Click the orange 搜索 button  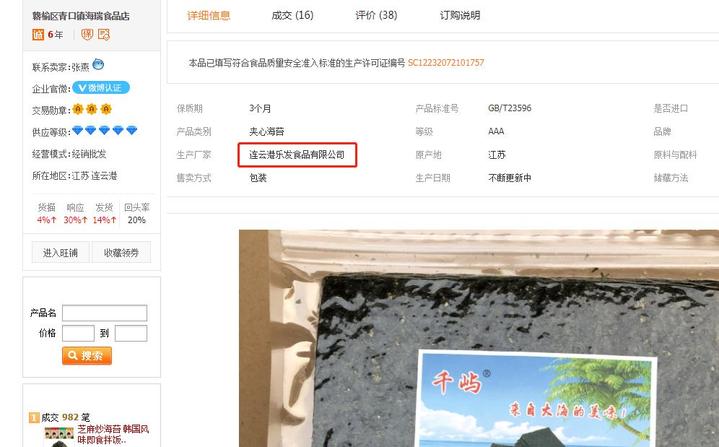[87, 356]
